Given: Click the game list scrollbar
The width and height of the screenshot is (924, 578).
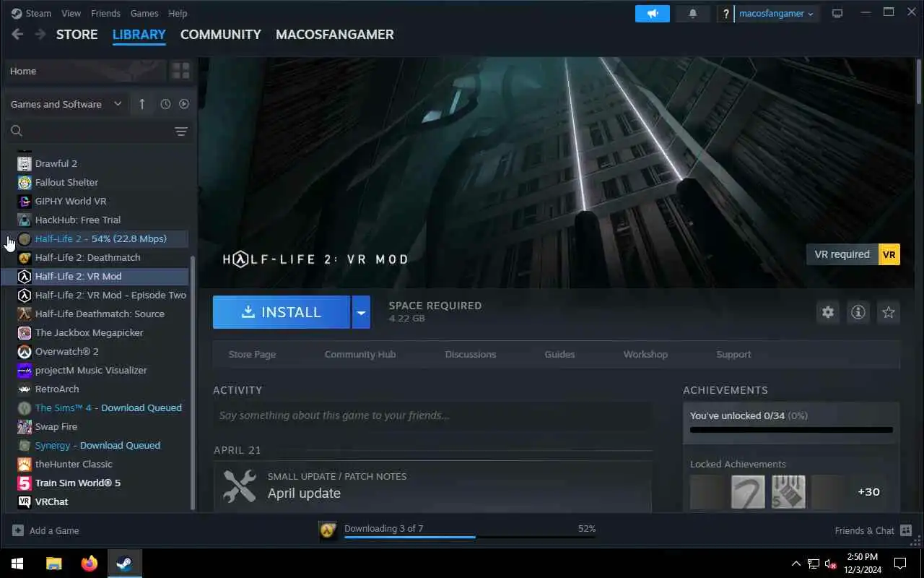Looking at the screenshot, I should point(193,383).
